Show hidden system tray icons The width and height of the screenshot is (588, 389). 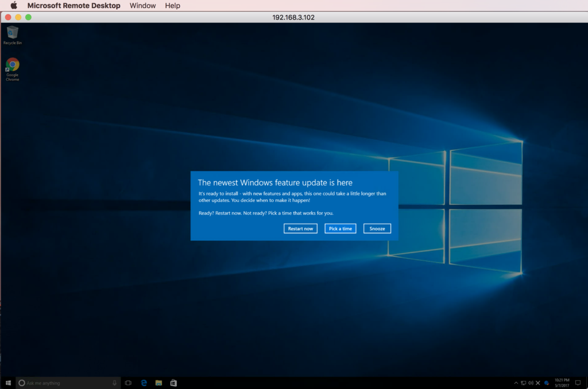[516, 383]
